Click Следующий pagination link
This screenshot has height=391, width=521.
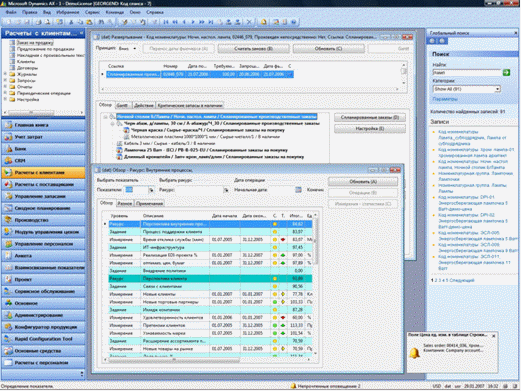coord(462,280)
